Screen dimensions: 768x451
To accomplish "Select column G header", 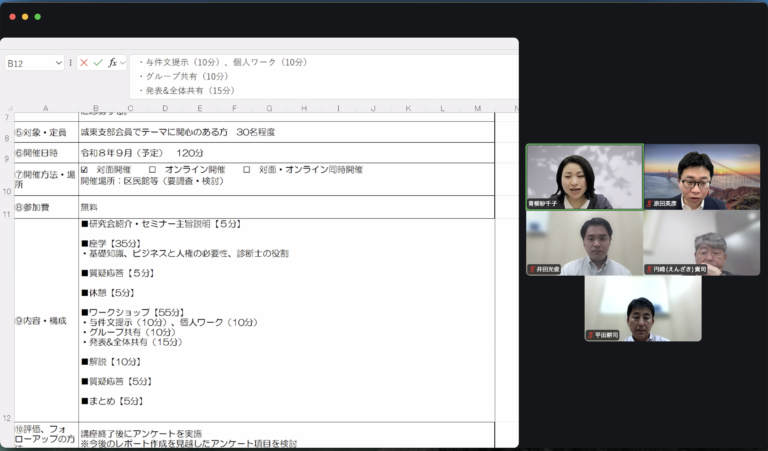I will coord(269,108).
